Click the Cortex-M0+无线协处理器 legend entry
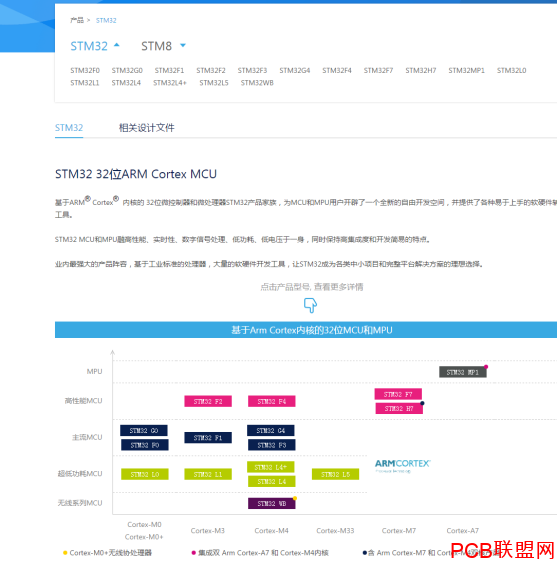Image resolution: width=557 pixels, height=564 pixels. pos(107,553)
